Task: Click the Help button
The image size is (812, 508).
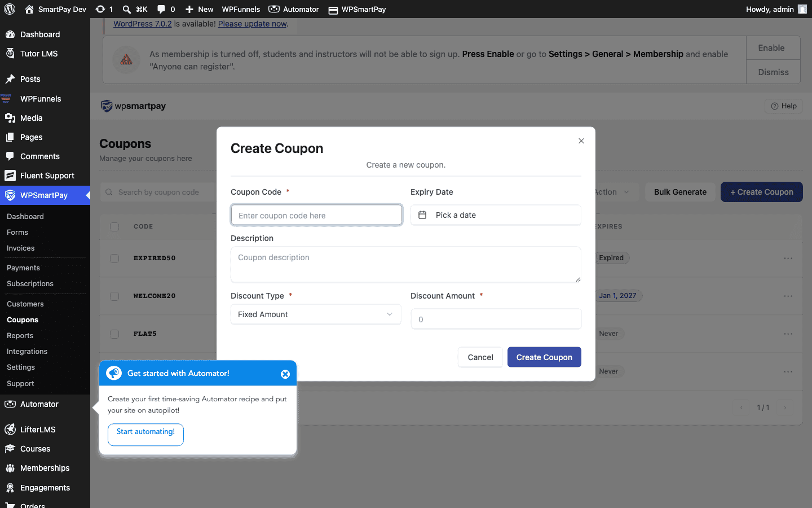Action: [784, 106]
